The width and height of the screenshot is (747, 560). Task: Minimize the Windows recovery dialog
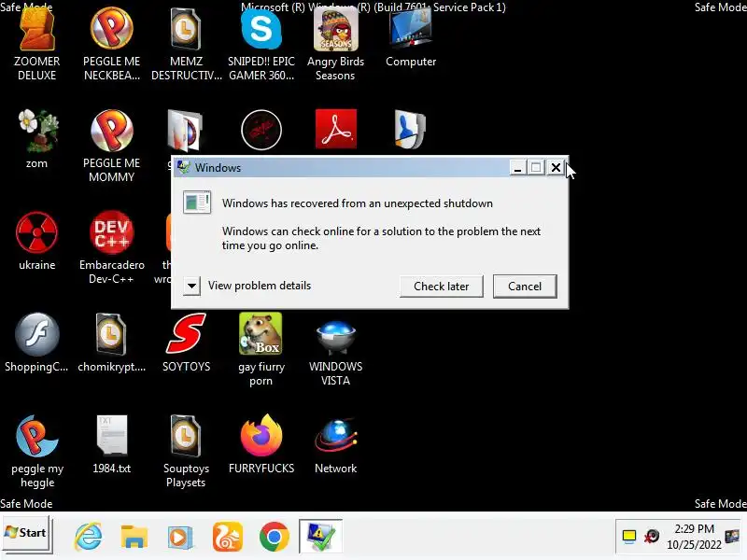517,168
